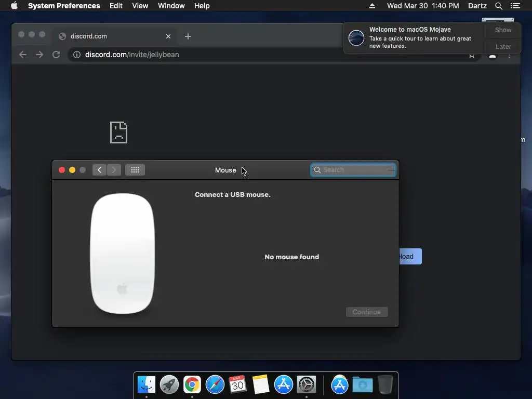Open the System Preferences menu
Screen dimensions: 532x399
click(64, 6)
